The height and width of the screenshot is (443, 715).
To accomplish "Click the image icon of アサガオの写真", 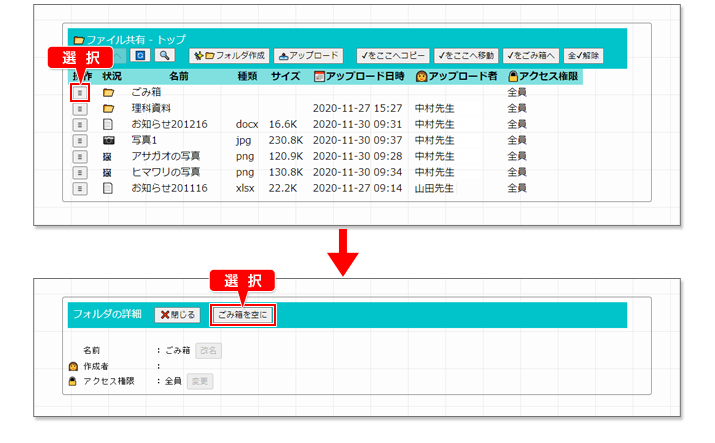I will click(x=107, y=157).
